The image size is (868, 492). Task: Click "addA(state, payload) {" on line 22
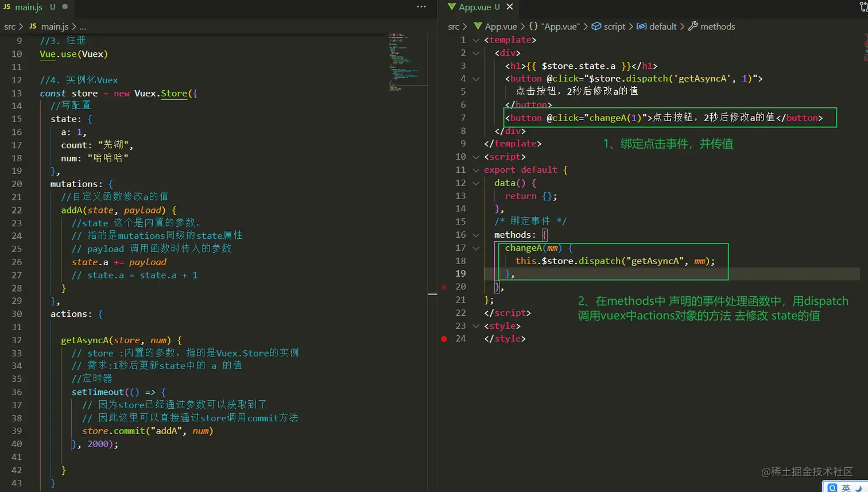pos(119,210)
